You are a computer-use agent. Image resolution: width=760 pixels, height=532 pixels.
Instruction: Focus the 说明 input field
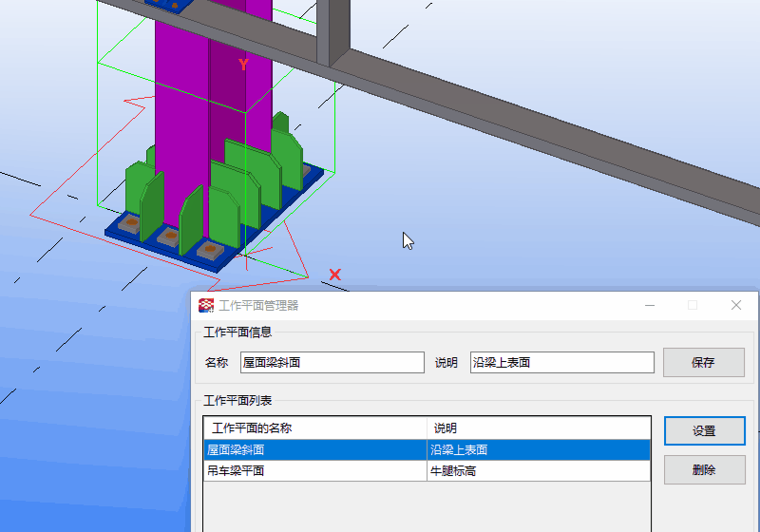(561, 362)
